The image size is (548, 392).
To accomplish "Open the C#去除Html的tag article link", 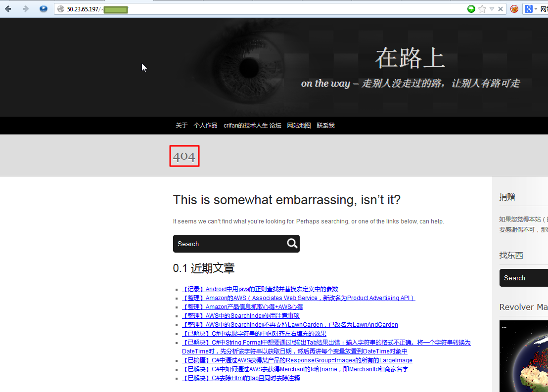I will click(x=241, y=378).
